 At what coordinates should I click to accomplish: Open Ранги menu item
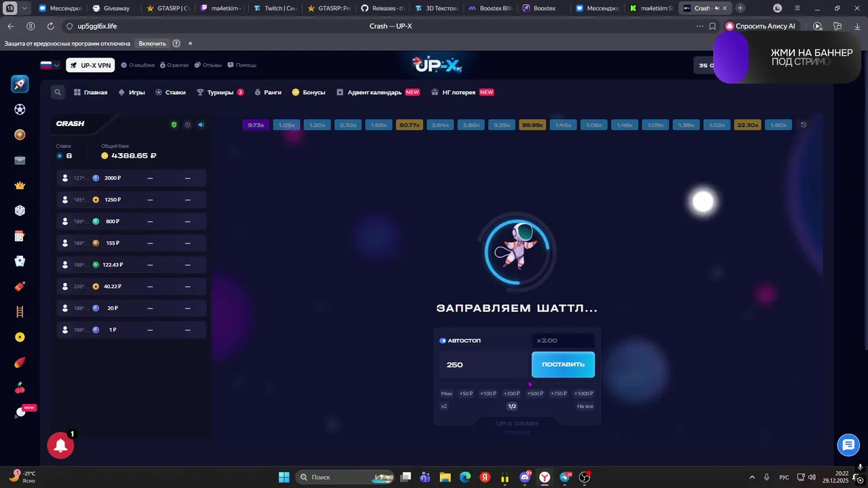(268, 92)
